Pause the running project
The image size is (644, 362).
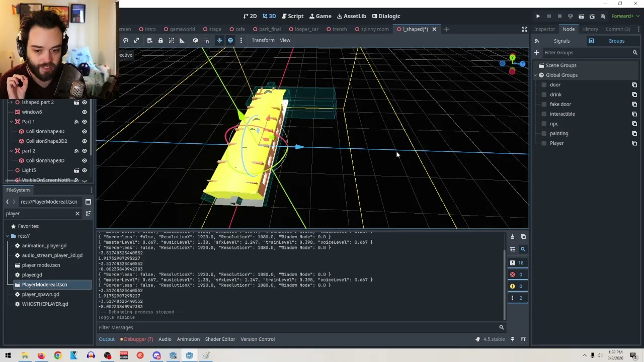pos(549,16)
